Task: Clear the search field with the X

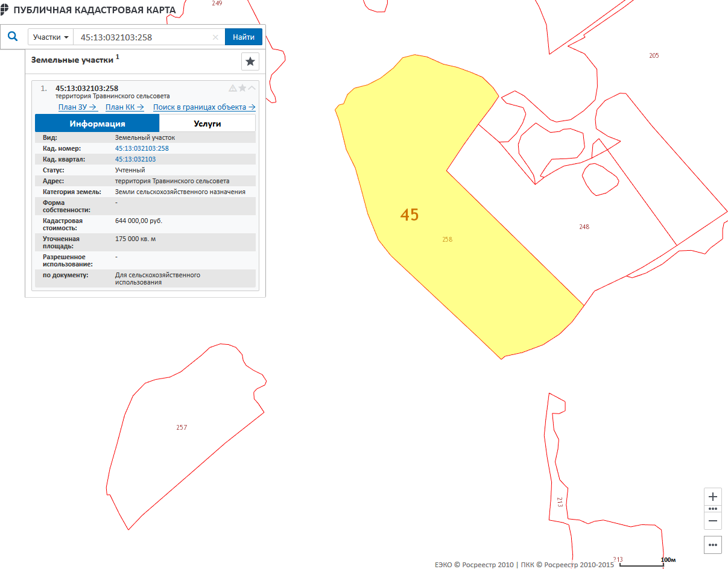Action: [x=215, y=37]
